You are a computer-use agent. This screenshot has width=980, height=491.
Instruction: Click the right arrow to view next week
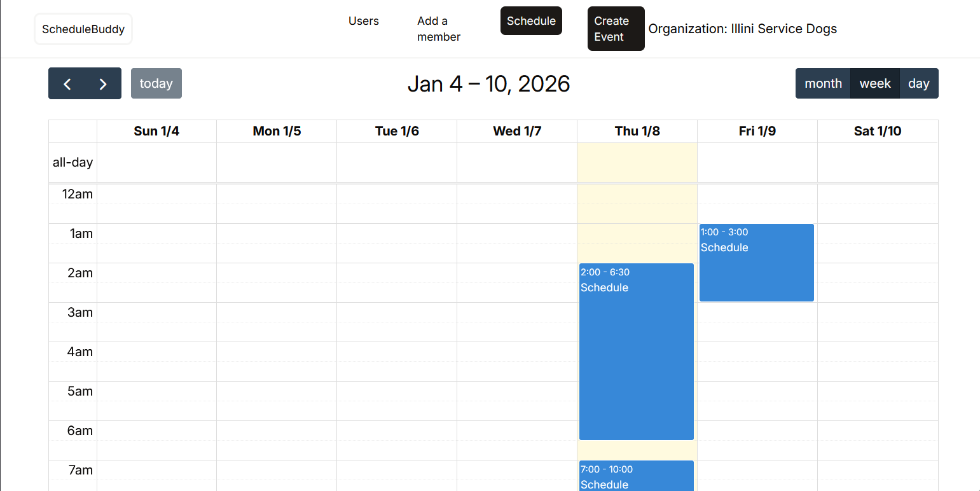pyautogui.click(x=103, y=83)
